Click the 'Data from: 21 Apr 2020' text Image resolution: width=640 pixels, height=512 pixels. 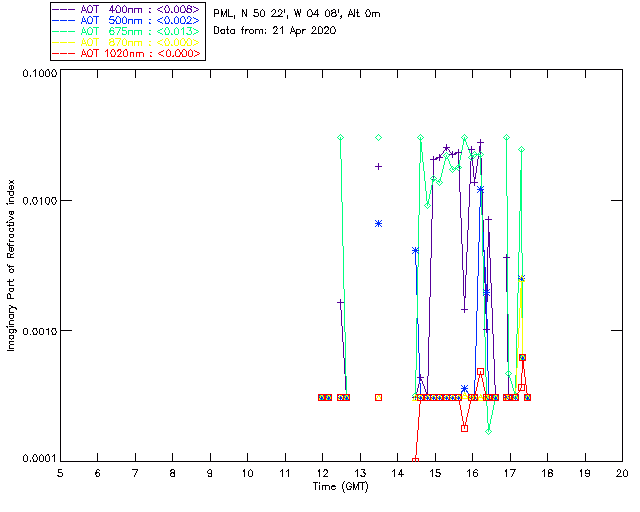pyautogui.click(x=275, y=31)
